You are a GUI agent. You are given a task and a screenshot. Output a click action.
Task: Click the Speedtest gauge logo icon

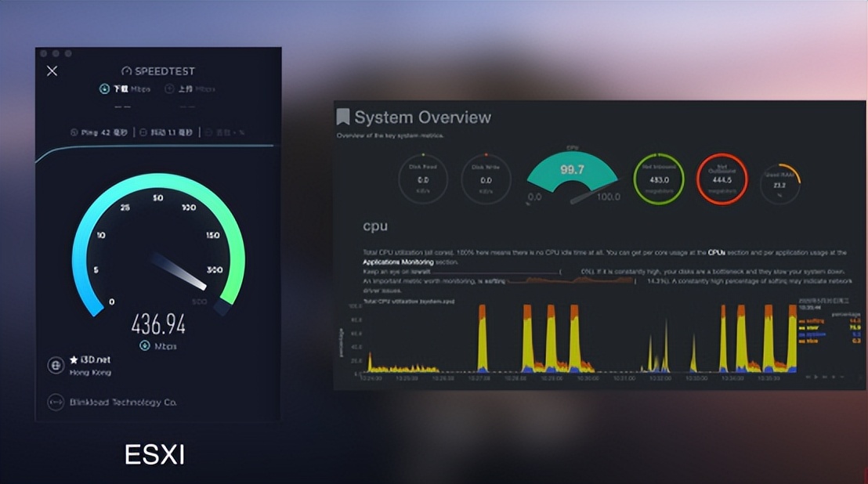pyautogui.click(x=126, y=70)
